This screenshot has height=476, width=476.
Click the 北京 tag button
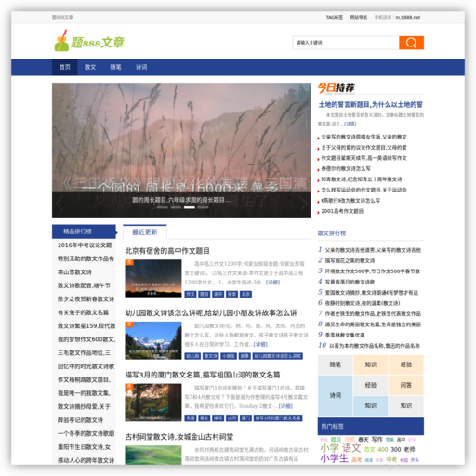click(245, 294)
